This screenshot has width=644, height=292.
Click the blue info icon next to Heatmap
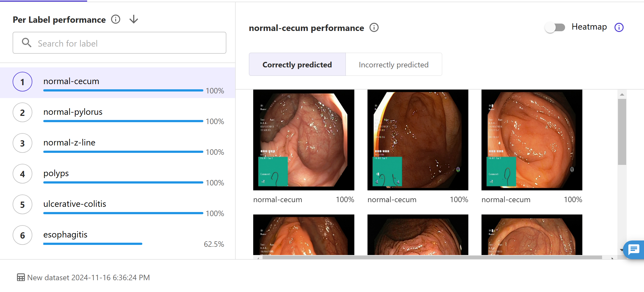tap(619, 27)
